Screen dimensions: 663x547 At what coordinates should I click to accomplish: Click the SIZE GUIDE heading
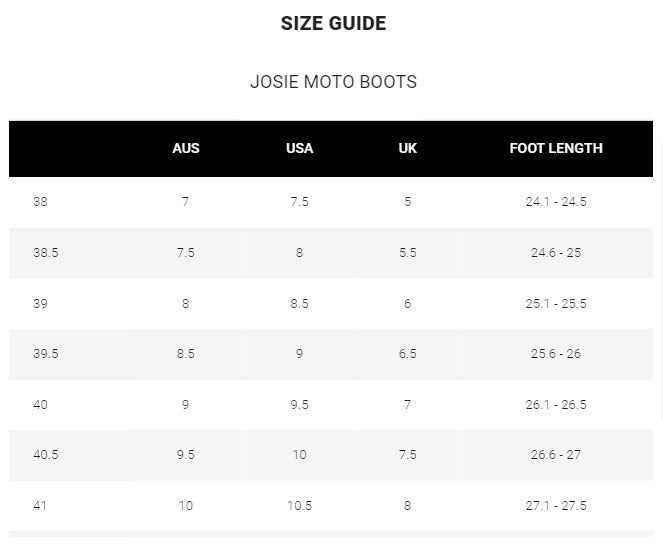click(333, 24)
